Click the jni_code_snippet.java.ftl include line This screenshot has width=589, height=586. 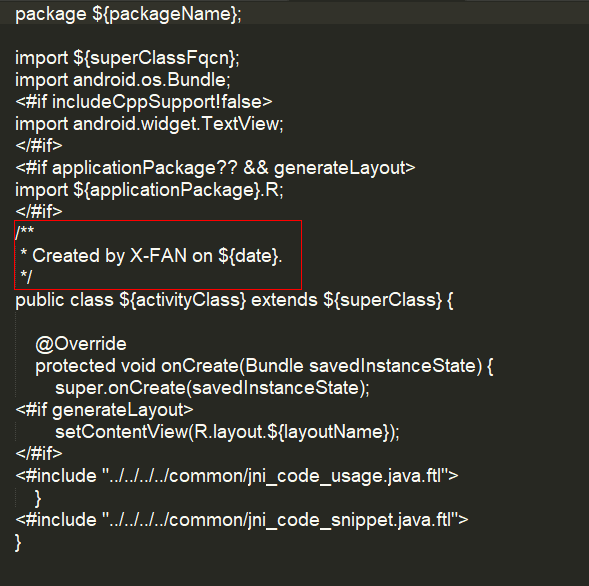242,520
